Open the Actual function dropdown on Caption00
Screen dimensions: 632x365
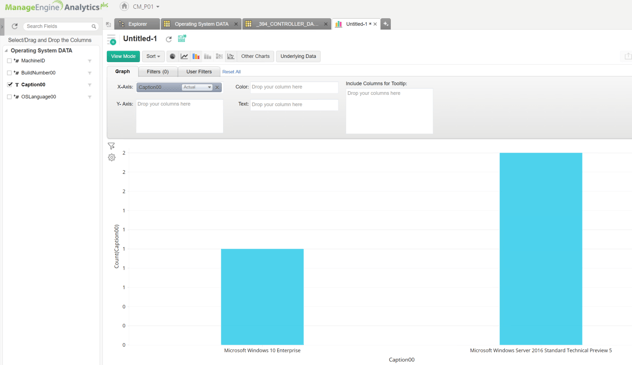[197, 87]
